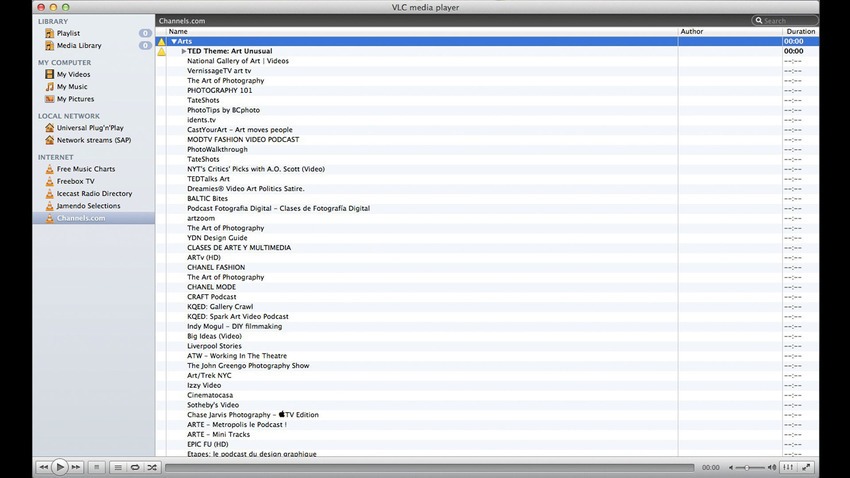850x478 pixels.
Task: Select Media Library in the sidebar
Action: click(78, 45)
